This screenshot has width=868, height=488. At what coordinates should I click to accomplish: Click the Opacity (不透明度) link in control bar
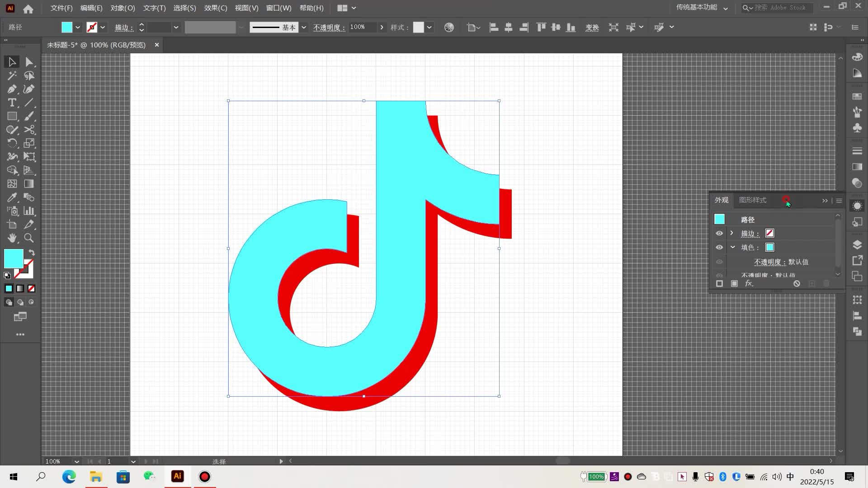click(x=329, y=28)
